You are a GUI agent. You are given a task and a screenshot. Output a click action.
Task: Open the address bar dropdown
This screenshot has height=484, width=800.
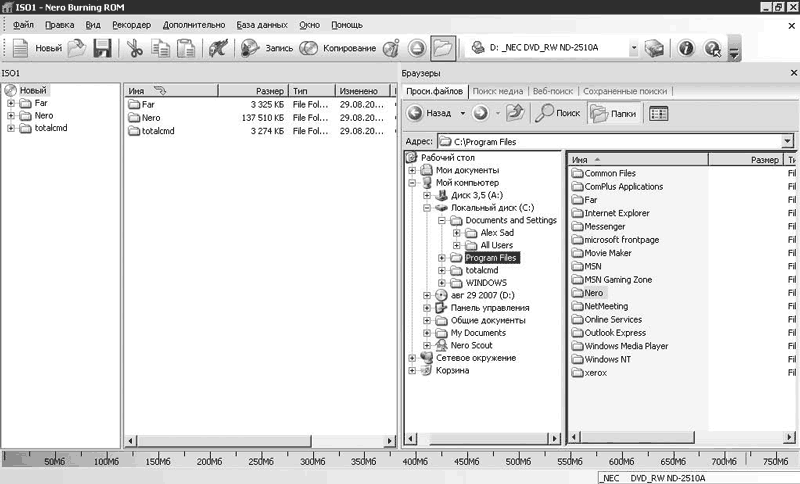(787, 141)
